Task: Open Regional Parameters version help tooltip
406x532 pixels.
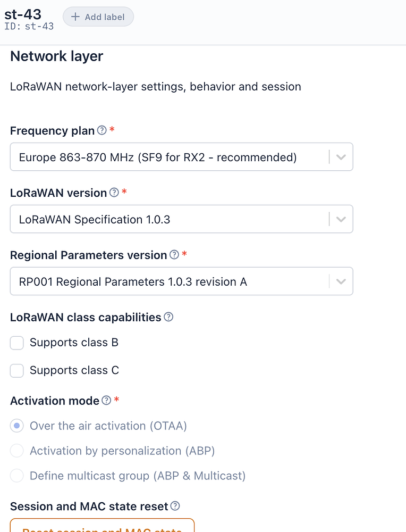Action: (174, 255)
